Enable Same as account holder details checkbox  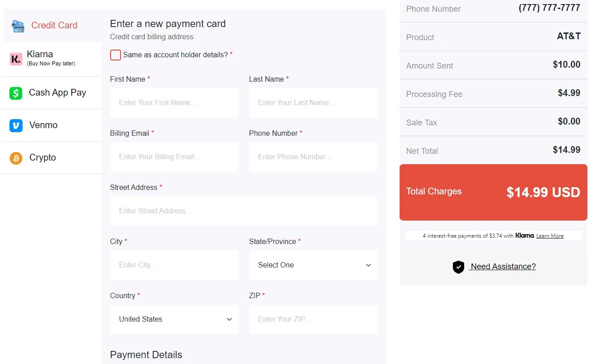click(x=116, y=55)
